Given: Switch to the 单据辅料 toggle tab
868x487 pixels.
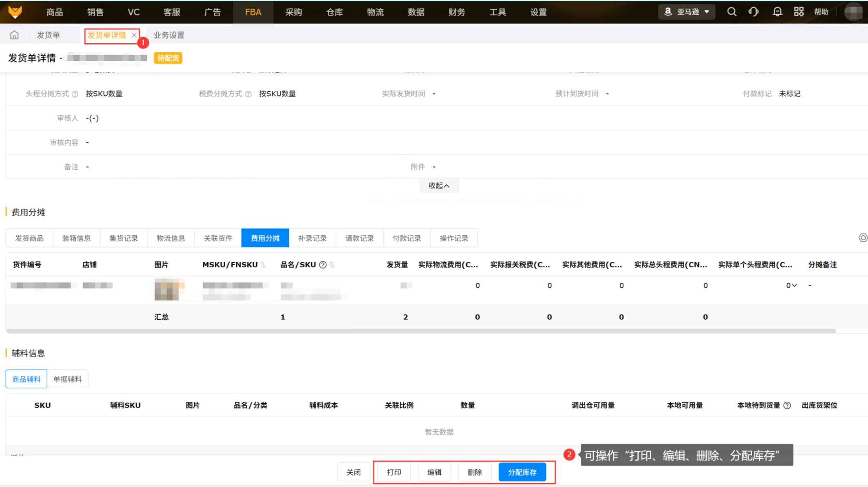Looking at the screenshot, I should point(67,379).
